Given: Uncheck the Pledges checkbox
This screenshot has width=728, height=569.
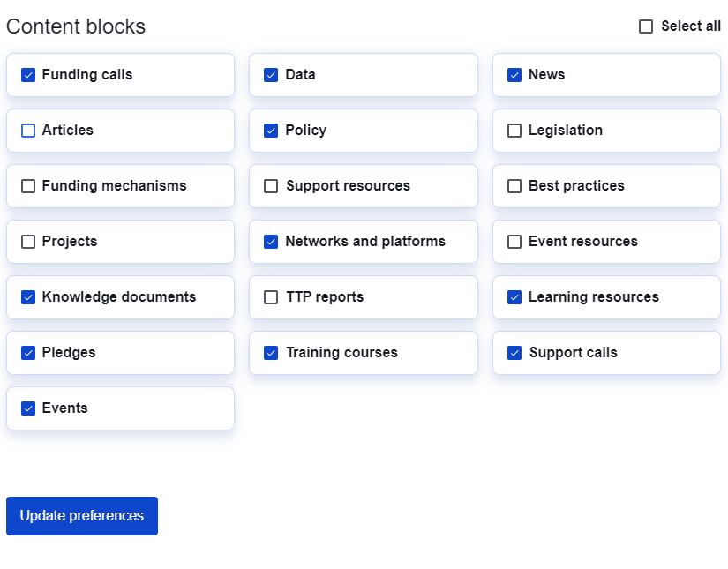Looking at the screenshot, I should tap(28, 353).
